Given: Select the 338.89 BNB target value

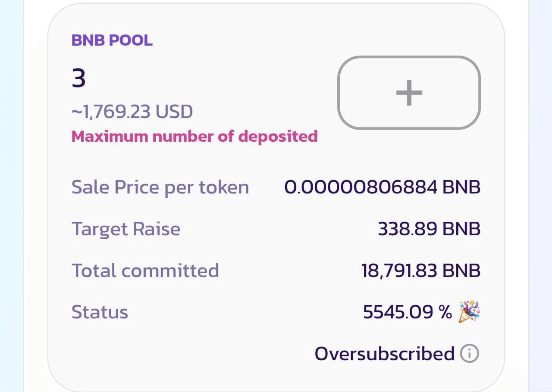Looking at the screenshot, I should point(429,229).
